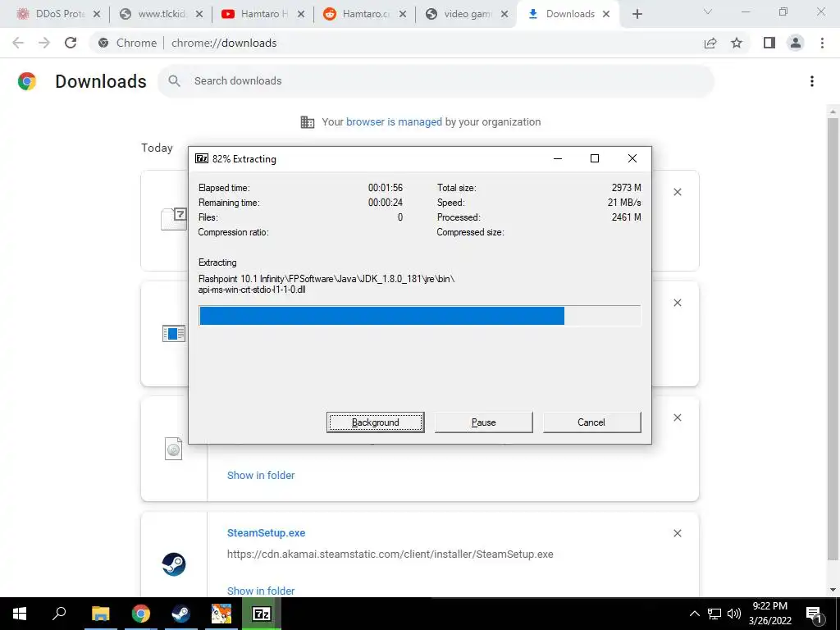Remove SteamSetup.exe from downloads list
840x630 pixels.
pos(677,533)
